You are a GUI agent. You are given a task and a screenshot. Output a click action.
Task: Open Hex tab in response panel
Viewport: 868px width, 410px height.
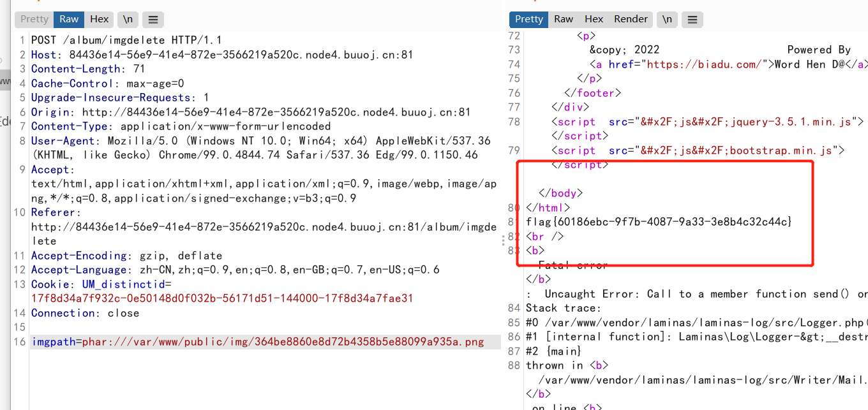click(x=594, y=19)
